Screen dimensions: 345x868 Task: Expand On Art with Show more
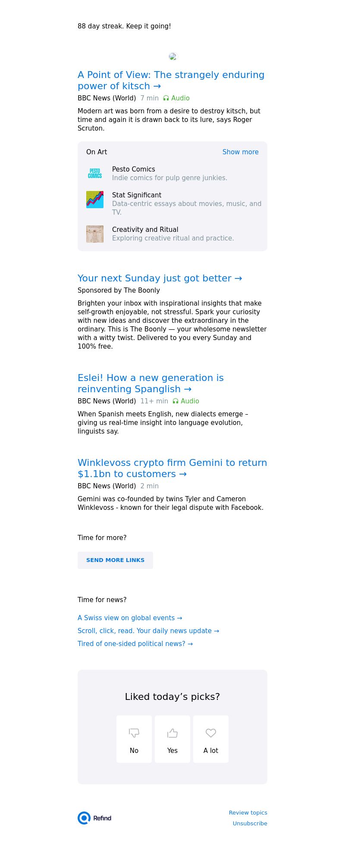click(x=240, y=152)
